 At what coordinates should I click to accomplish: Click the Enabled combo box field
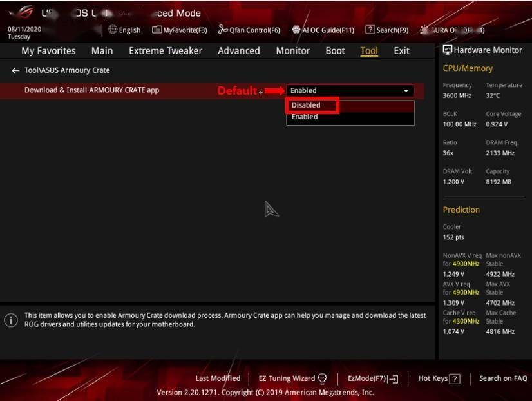point(350,91)
